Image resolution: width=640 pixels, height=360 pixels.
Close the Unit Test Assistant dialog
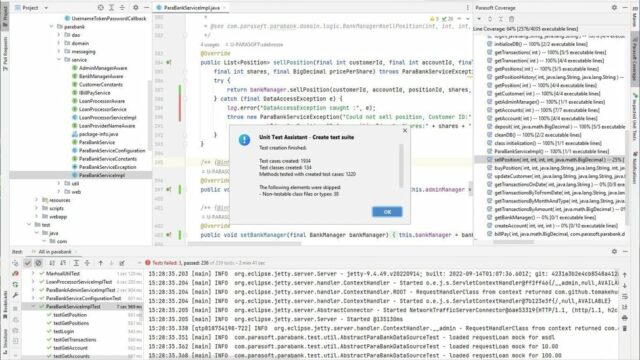[x=405, y=130]
